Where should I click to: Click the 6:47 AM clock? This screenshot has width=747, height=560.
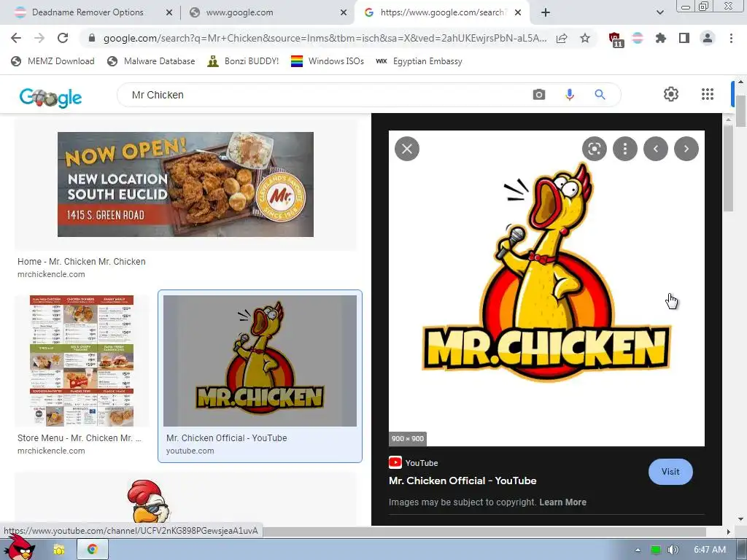tap(710, 550)
